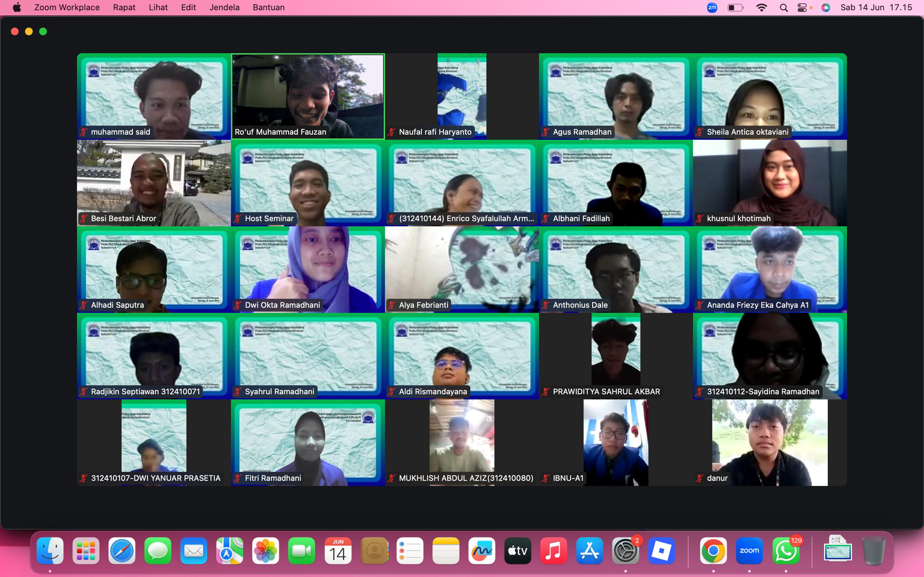Open the Lihat menu
This screenshot has height=577, width=924.
[x=158, y=8]
